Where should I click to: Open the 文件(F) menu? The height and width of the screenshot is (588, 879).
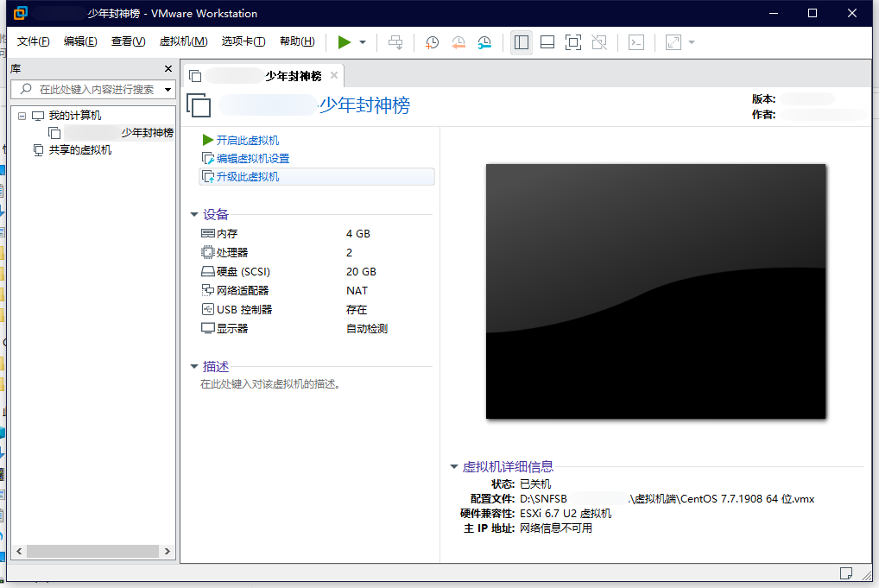tap(33, 41)
